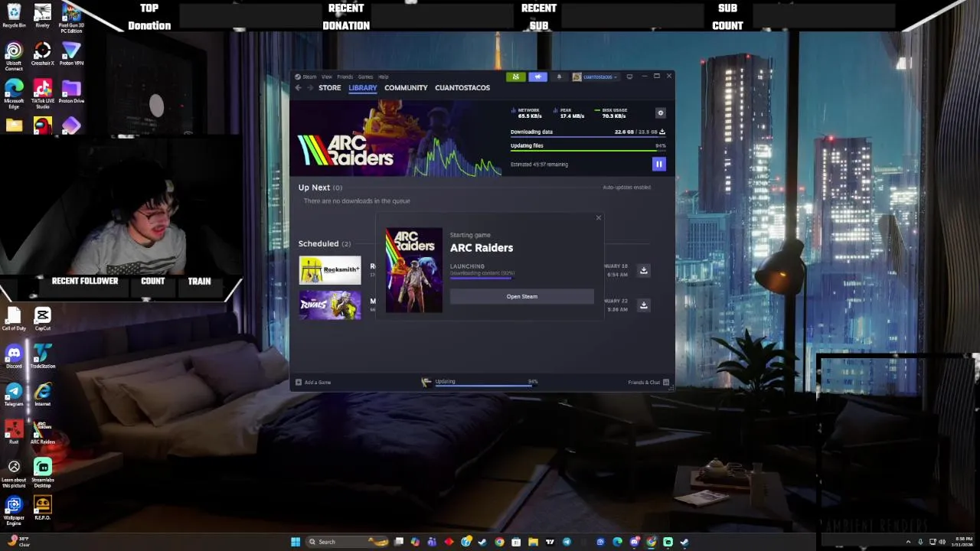Switch to the COMMUNITY tab
Image resolution: width=980 pixels, height=551 pixels.
(x=406, y=88)
